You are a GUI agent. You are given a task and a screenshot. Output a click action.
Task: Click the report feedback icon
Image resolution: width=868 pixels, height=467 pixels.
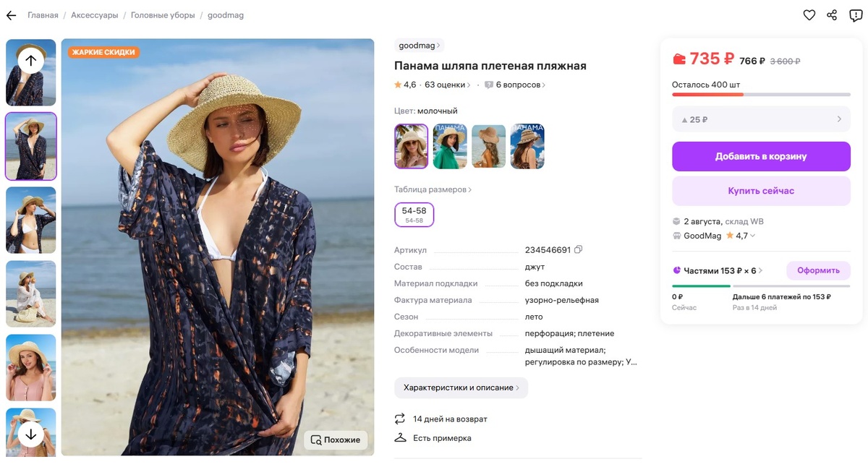[x=855, y=15]
